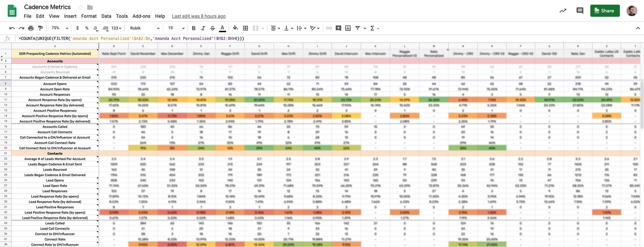Print the spreadsheet with printer icon
The image size is (644, 247).
(x=31, y=28)
